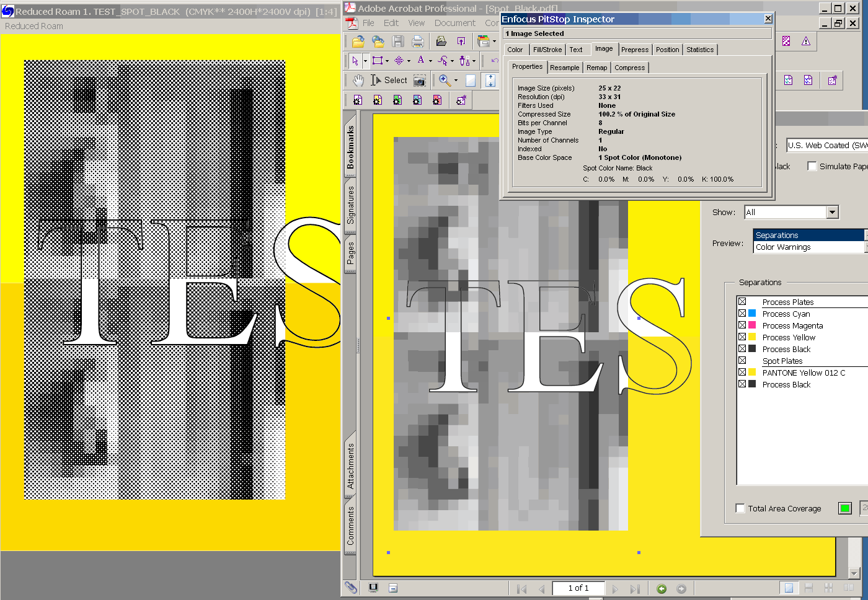Open the Show All dropdown
This screenshot has height=600, width=868.
point(833,212)
